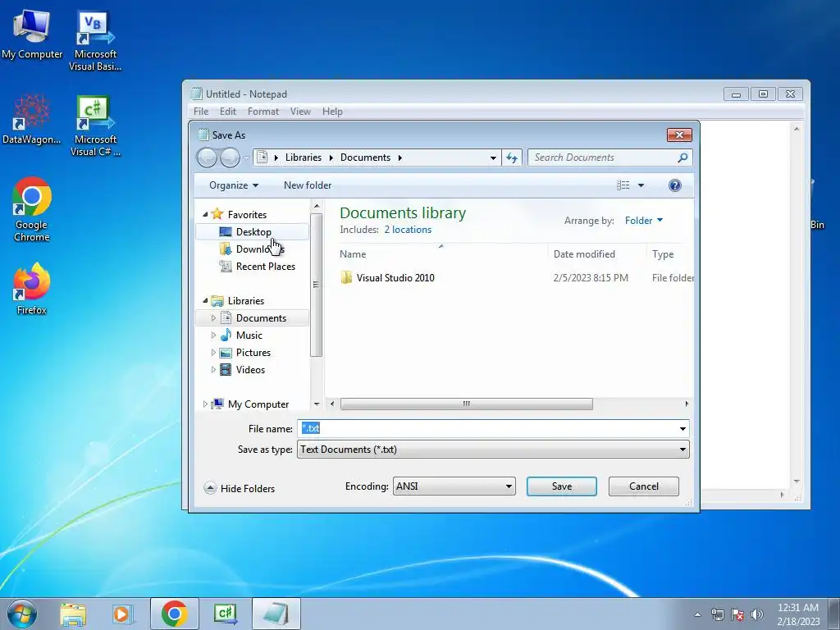Select the Microsoft Visual Basic desktop shortcut
840x630 pixels.
(x=95, y=41)
